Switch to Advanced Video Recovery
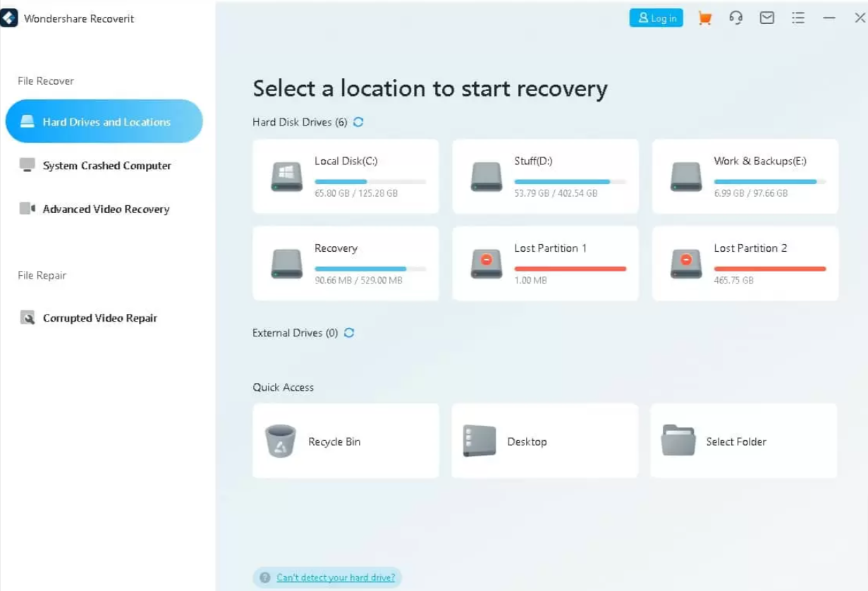 click(x=105, y=209)
